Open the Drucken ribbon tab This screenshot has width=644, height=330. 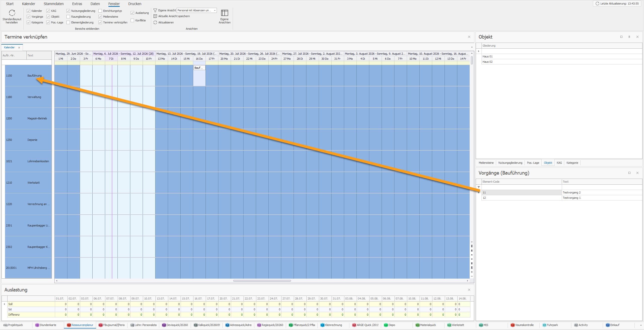click(x=135, y=4)
